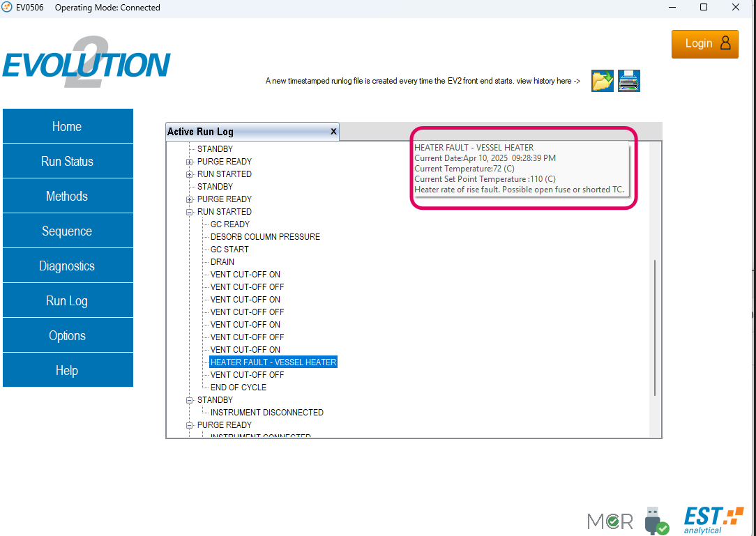Select VENT CUT-OFF OFF entry right after HEATER FAULT

tap(248, 374)
